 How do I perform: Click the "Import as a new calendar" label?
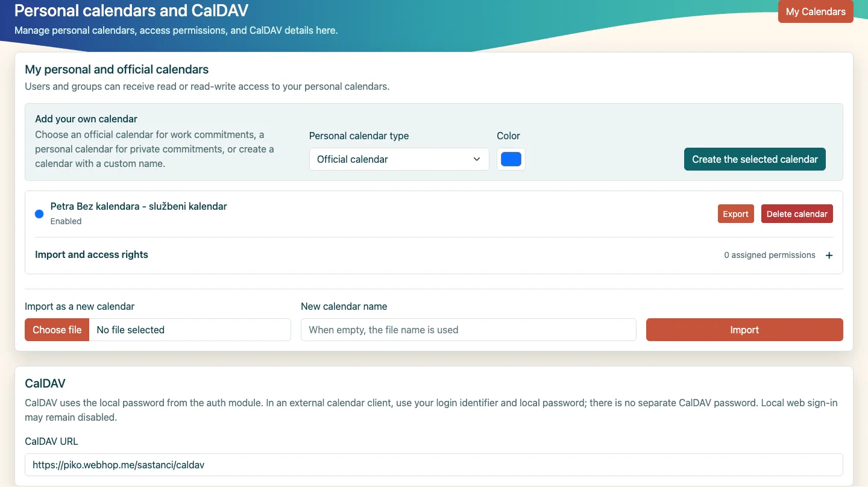click(x=80, y=306)
